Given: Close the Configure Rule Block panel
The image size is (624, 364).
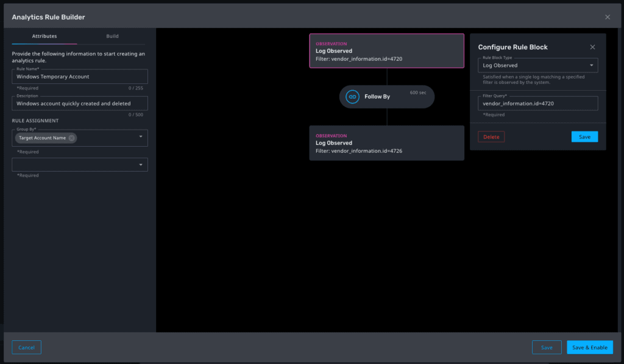Looking at the screenshot, I should (592, 46).
